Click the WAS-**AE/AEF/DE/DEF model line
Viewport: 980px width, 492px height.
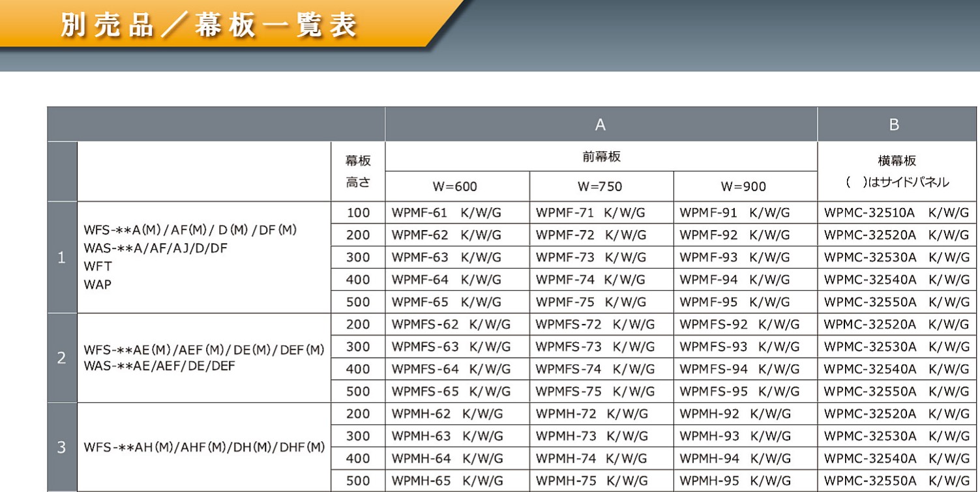point(159,366)
